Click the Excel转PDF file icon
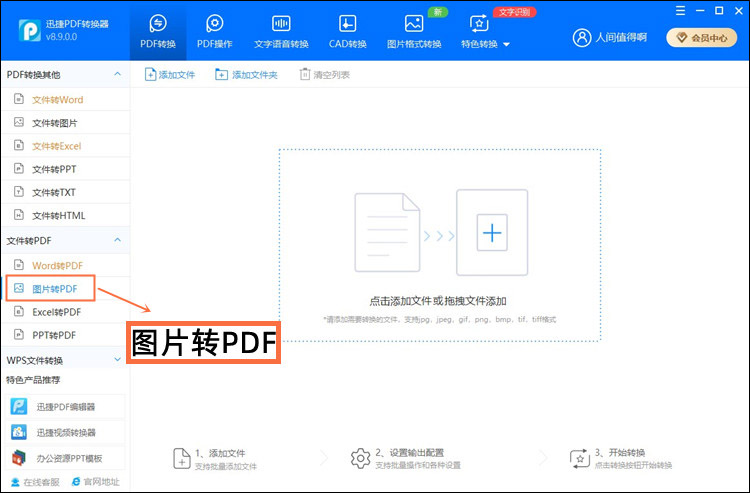Viewport: 750px width, 493px height. [x=19, y=311]
